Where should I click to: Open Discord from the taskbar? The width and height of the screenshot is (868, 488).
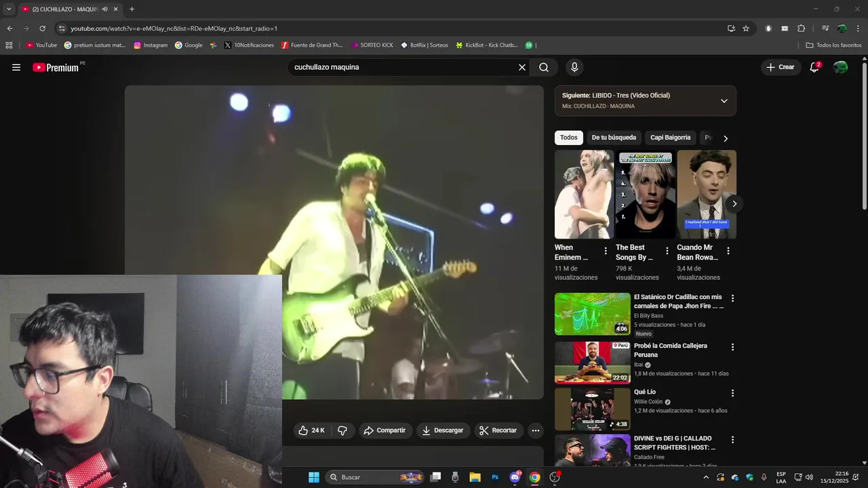tap(515, 477)
